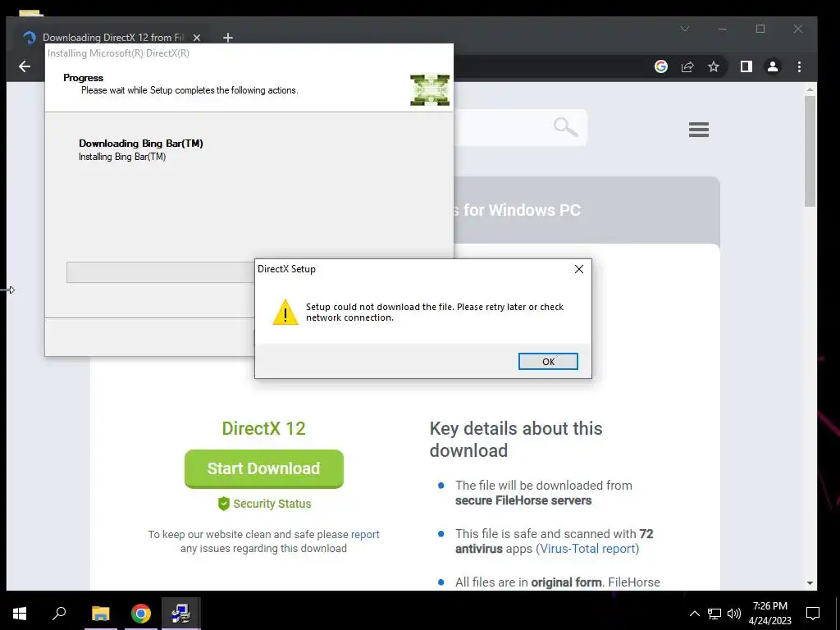Open the FileHorse hamburger menu

tap(699, 129)
